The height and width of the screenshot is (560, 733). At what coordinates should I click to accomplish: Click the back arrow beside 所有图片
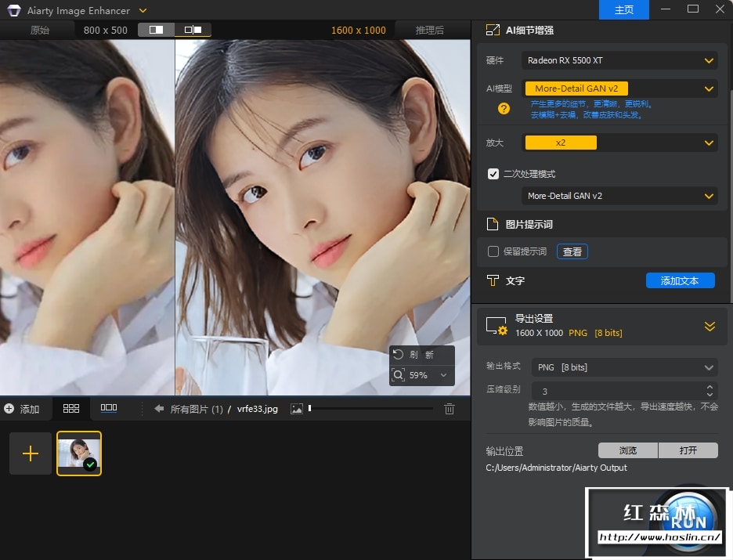tap(159, 409)
